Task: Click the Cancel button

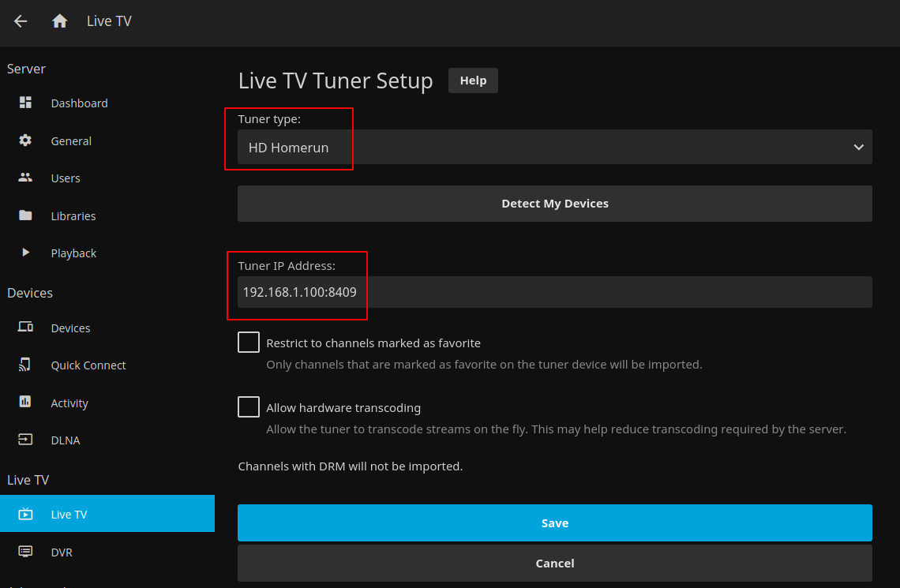Action: 554,564
